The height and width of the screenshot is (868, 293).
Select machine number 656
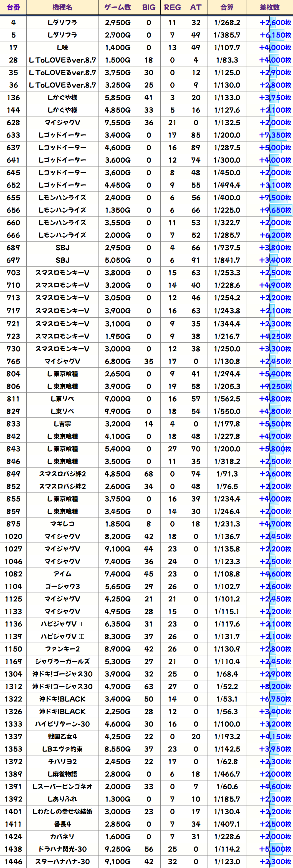[x=13, y=210]
